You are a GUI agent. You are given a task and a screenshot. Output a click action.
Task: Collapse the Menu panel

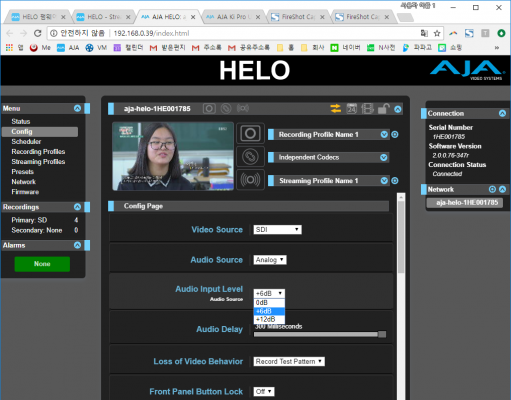77,108
